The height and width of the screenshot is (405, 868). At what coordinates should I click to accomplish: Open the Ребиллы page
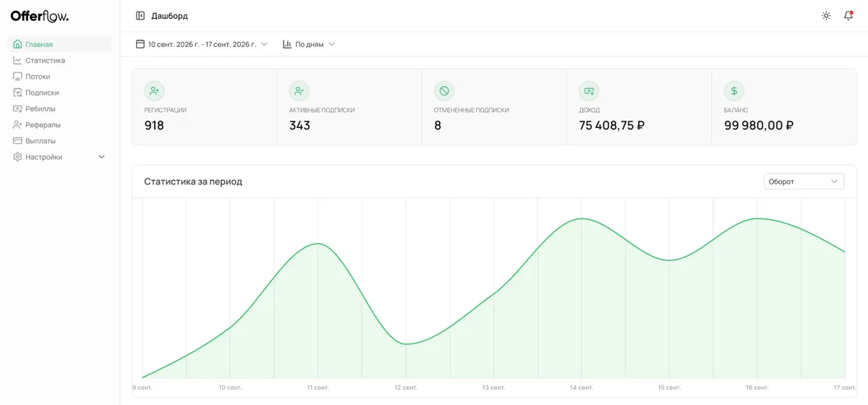[59, 108]
